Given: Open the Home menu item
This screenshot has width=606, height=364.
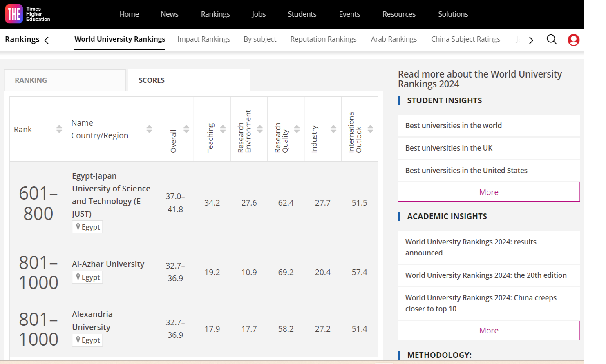Looking at the screenshot, I should (129, 14).
